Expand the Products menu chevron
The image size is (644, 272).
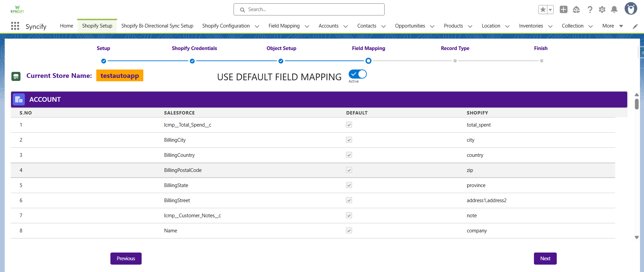470,26
